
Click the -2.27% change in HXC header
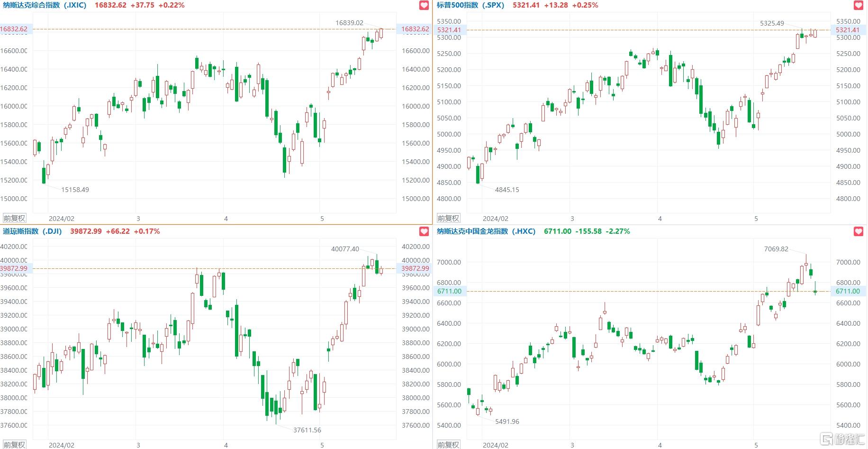point(618,231)
